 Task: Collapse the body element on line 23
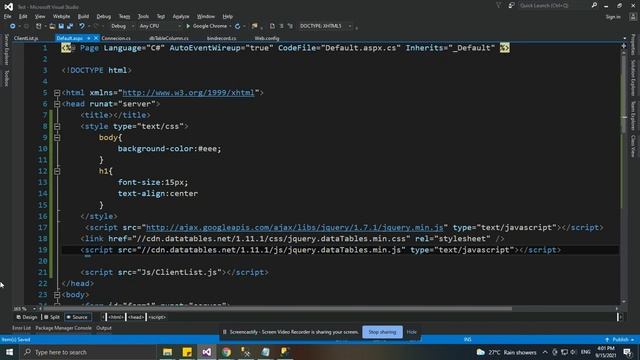click(x=57, y=295)
